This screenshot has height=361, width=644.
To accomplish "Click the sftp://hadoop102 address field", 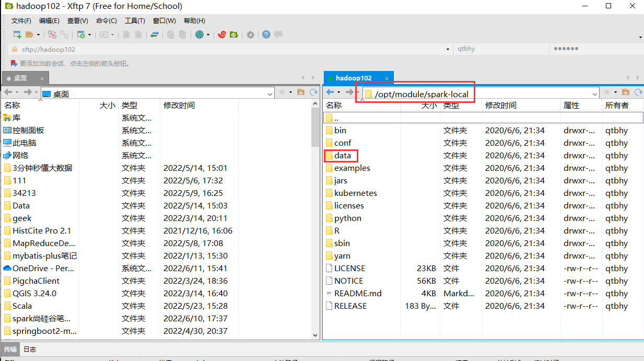I will (230, 49).
